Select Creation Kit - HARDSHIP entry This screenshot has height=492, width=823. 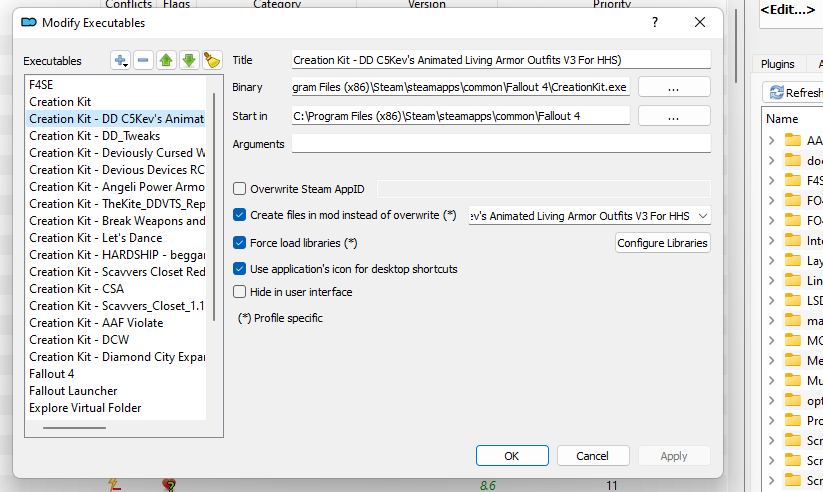click(x=115, y=255)
